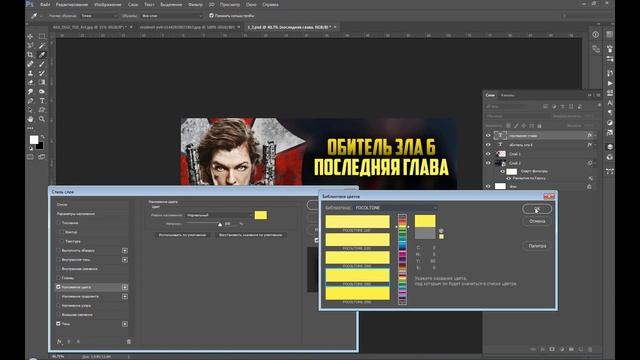
Task: Click 'Использовать по умолчанию' button
Action: point(182,235)
